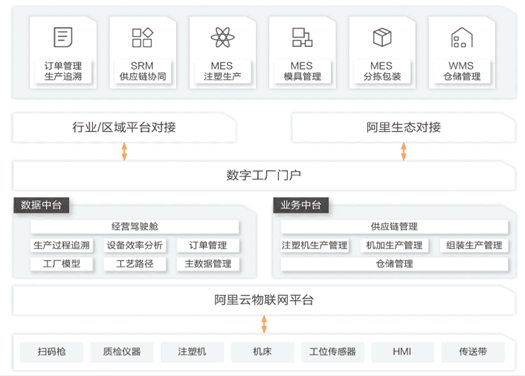Image resolution: width=525 pixels, height=376 pixels.
Task: Click the 扫码枪 device box
Action: [52, 352]
